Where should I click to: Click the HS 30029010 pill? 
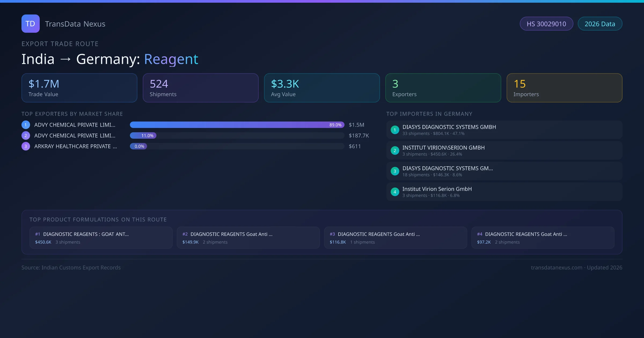[546, 24]
